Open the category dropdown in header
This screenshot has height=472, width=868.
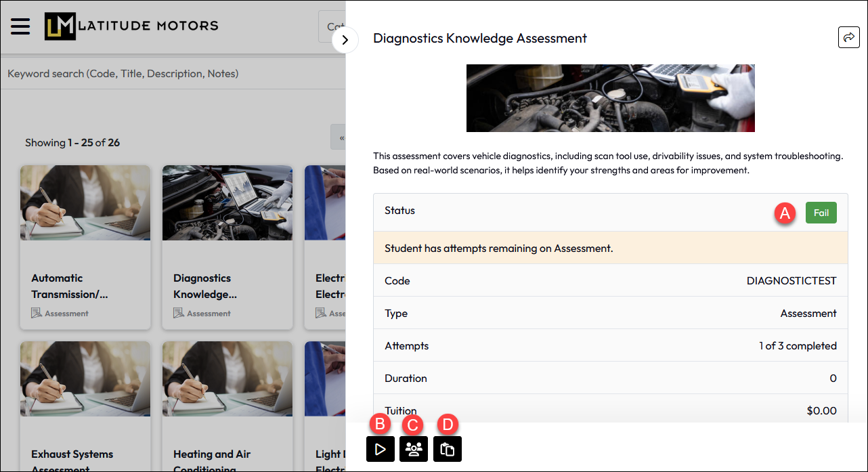click(332, 27)
